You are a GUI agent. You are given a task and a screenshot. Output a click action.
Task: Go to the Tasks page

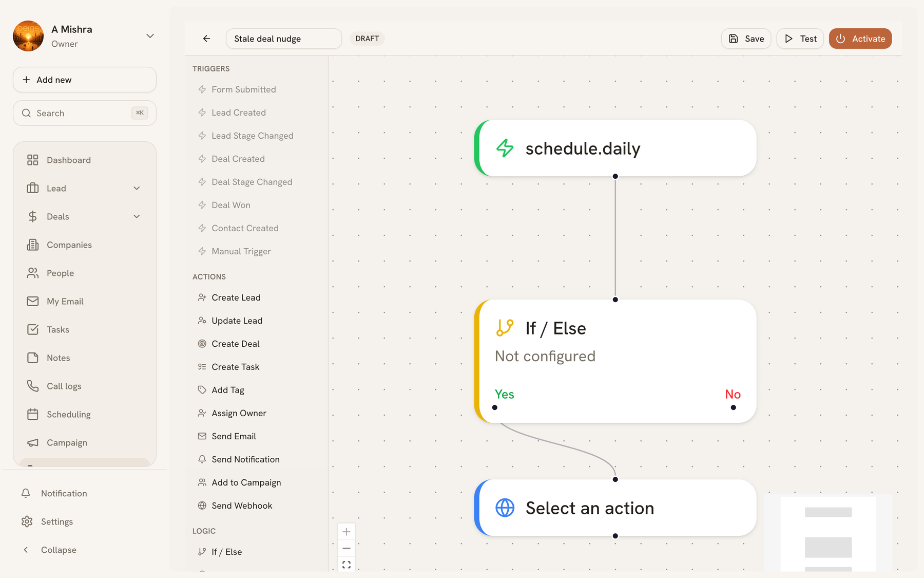coord(85,329)
